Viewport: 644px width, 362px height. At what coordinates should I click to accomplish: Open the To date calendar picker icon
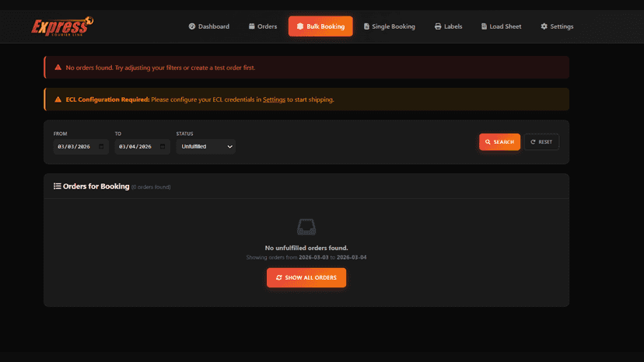pos(163,147)
